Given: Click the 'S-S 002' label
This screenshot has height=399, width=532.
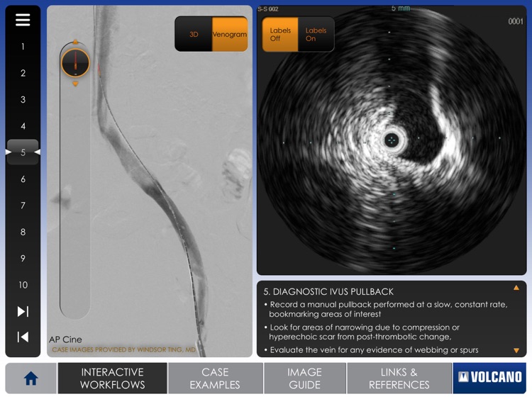Looking at the screenshot, I should (x=268, y=9).
